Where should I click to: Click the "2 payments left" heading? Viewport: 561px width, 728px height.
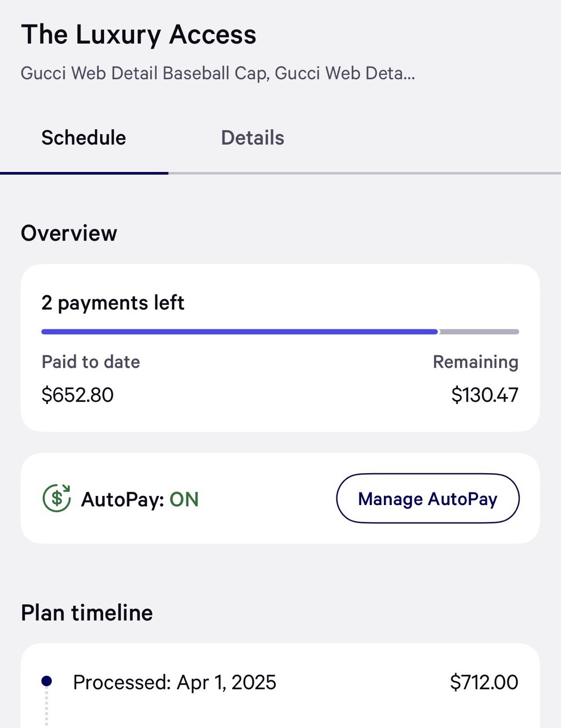tap(113, 303)
